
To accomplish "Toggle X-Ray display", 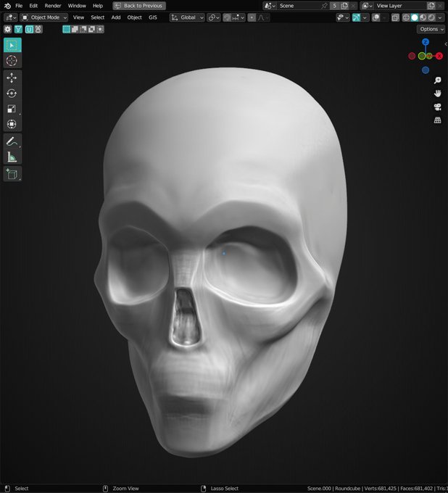I will [x=395, y=17].
